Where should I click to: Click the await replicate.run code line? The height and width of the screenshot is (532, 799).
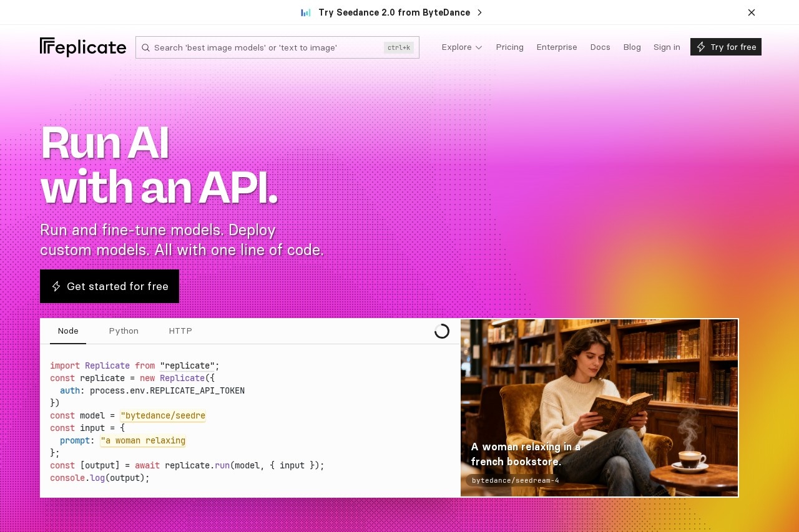pos(187,465)
